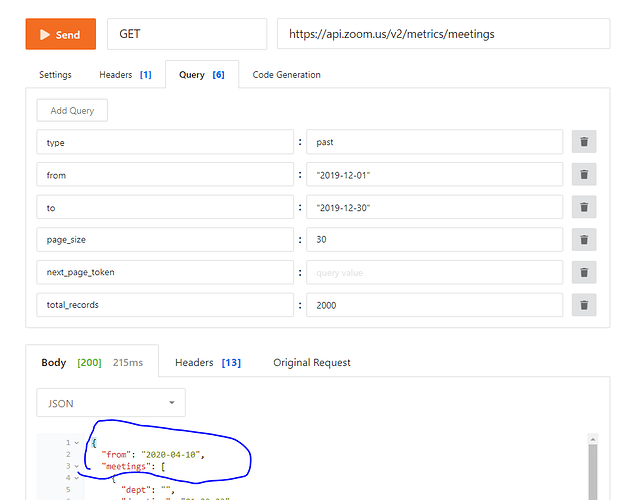The height and width of the screenshot is (500, 624).
Task: Open the JSON format dropdown
Action: (111, 403)
